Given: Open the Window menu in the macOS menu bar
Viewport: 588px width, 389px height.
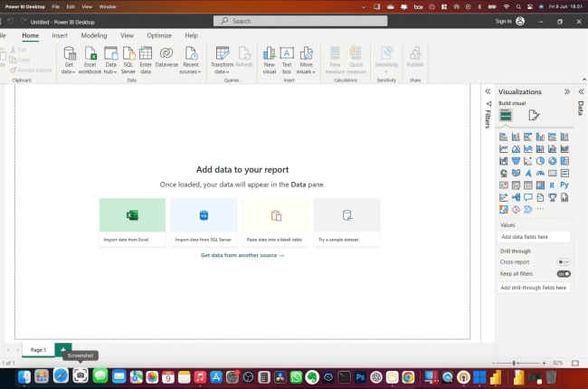Looking at the screenshot, I should (108, 6).
